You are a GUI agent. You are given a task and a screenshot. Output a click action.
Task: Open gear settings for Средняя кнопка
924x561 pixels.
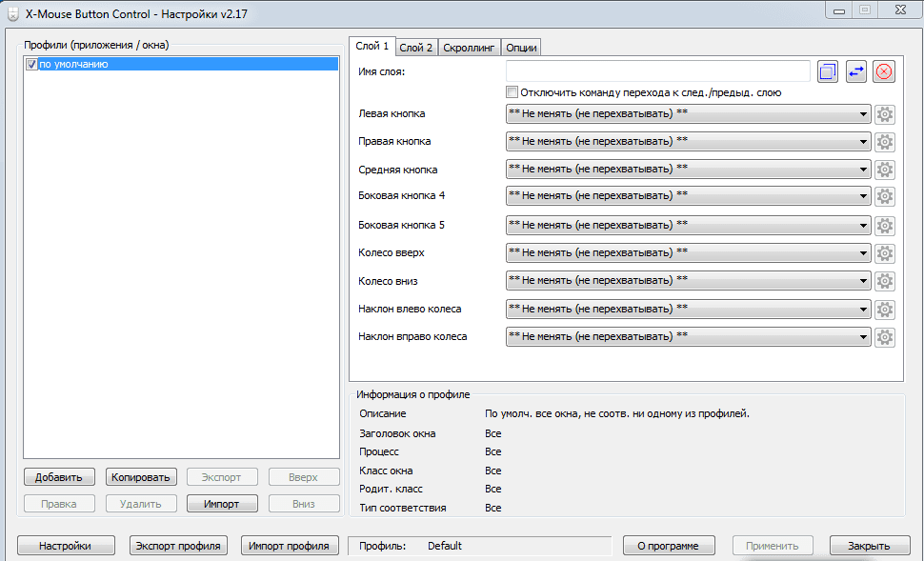tap(885, 170)
